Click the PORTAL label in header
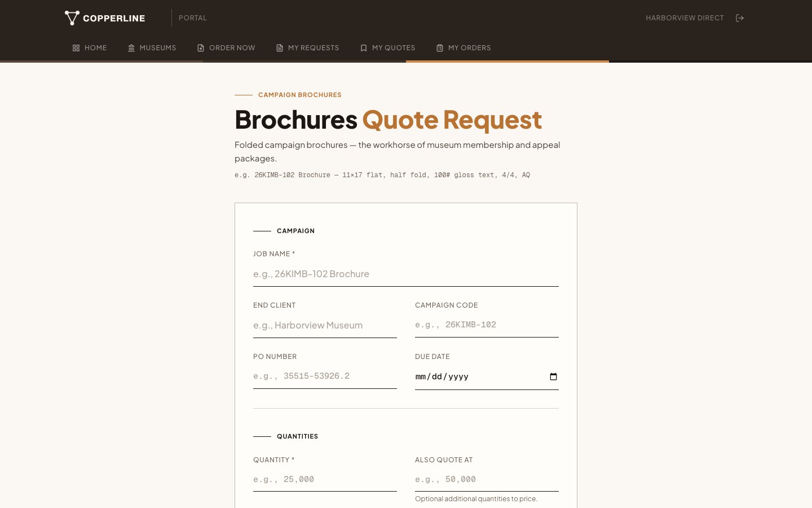This screenshot has height=508, width=812. 193,18
